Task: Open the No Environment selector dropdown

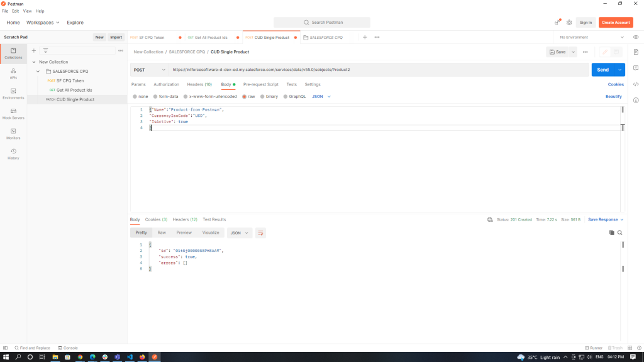Action: coord(592,37)
